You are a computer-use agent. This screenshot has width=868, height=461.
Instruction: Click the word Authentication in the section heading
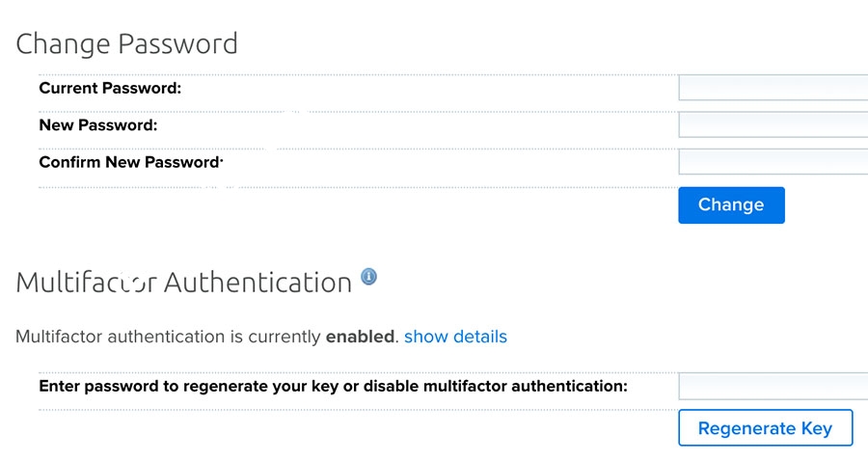point(258,283)
